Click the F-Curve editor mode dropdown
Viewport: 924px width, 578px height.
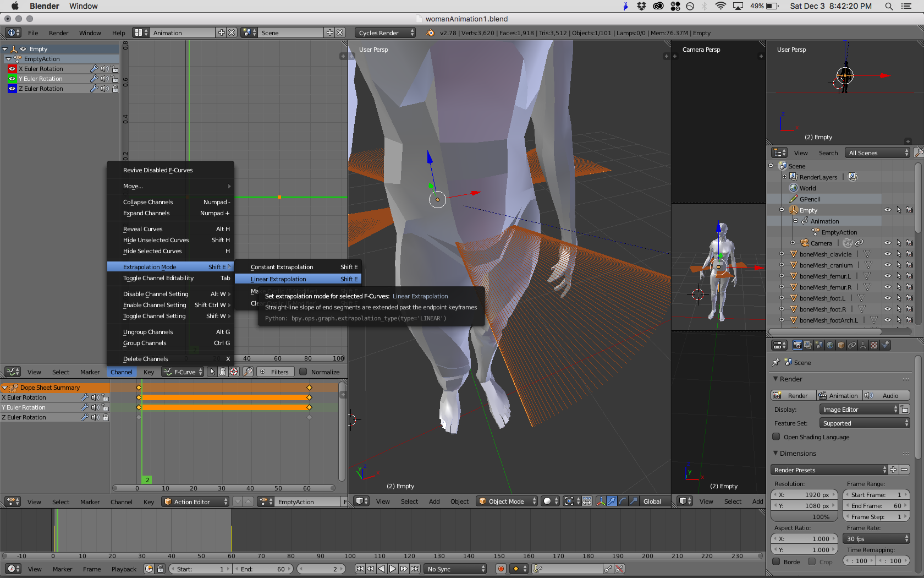coord(183,372)
